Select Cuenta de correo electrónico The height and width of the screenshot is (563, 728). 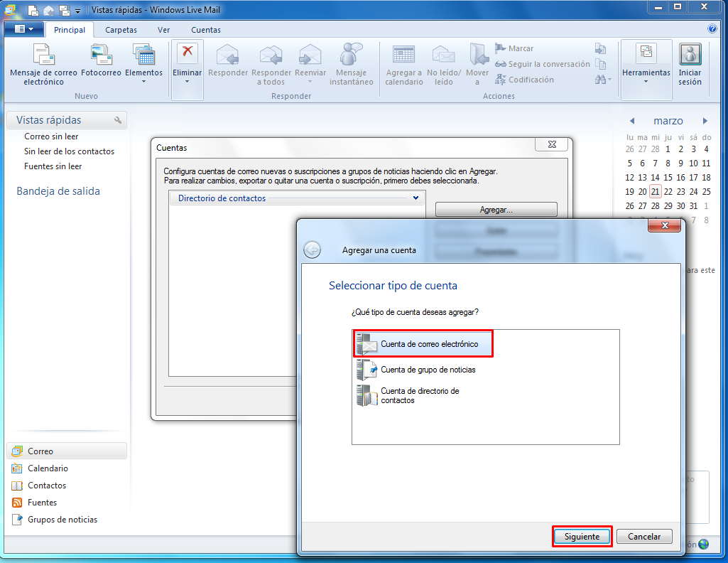pyautogui.click(x=423, y=344)
